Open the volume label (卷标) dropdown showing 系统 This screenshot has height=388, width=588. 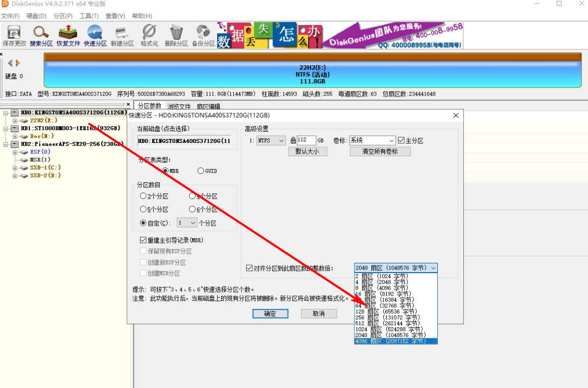point(372,140)
